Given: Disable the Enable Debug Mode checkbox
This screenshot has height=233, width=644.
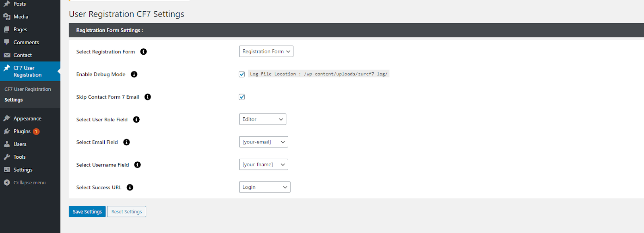Looking at the screenshot, I should pos(242,74).
